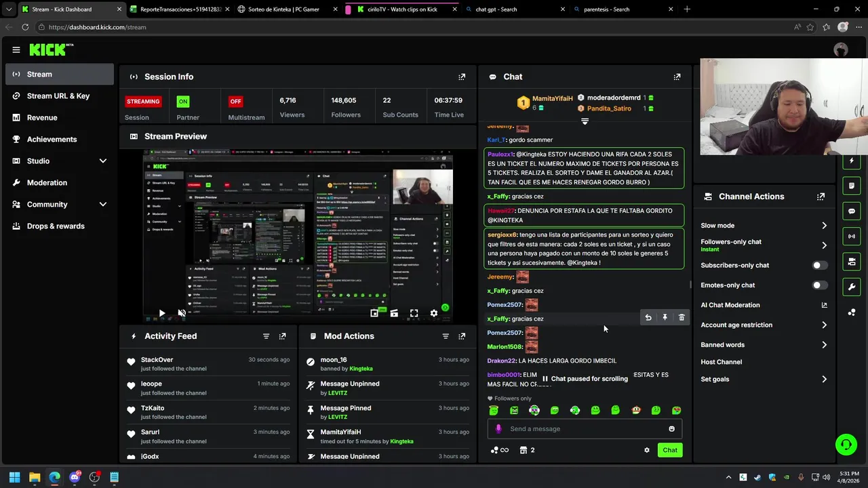868x488 pixels.
Task: Pop out the Chat panel
Action: tap(677, 77)
